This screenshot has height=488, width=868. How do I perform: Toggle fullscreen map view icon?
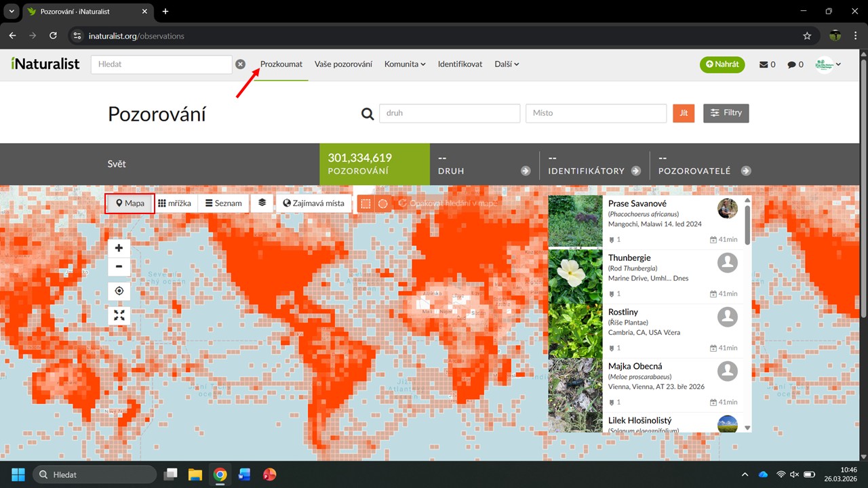point(119,314)
